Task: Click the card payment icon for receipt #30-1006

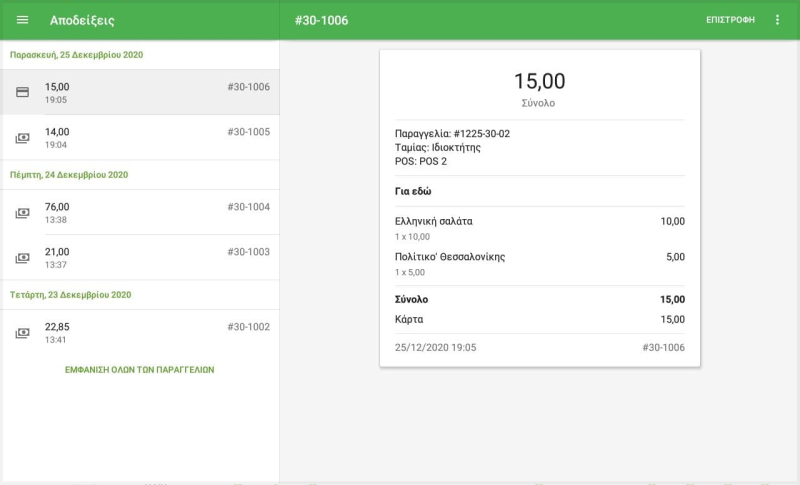Action: (22, 92)
